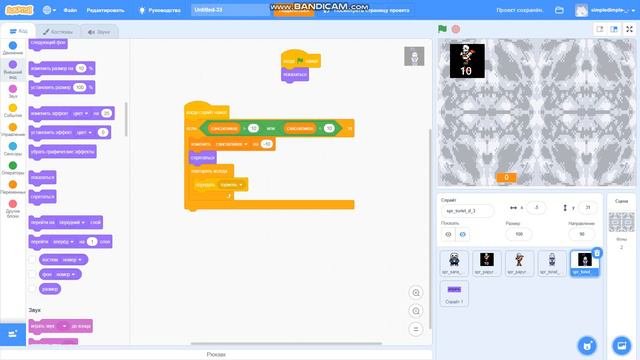Select the third sprite thumbnail
Viewport: 640px width, 360px height.
tap(519, 263)
